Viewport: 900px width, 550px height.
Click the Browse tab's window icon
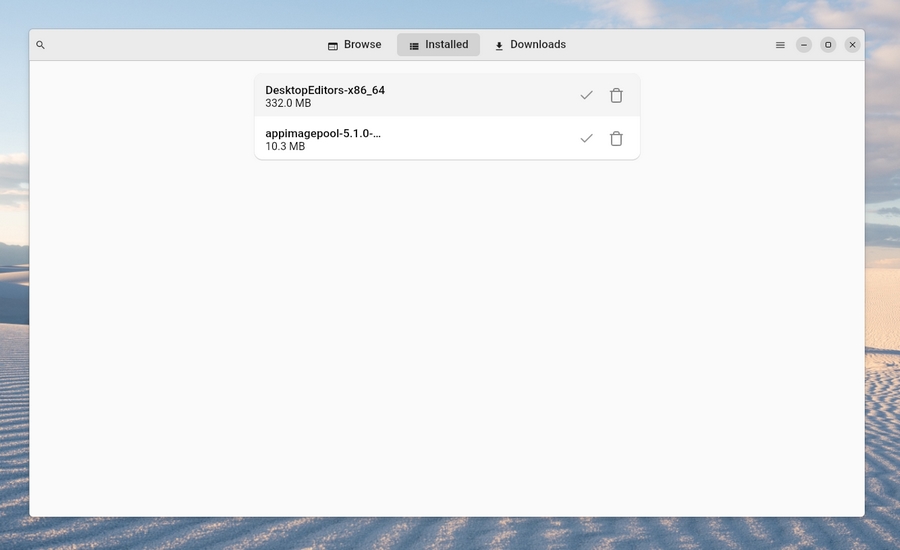point(333,46)
